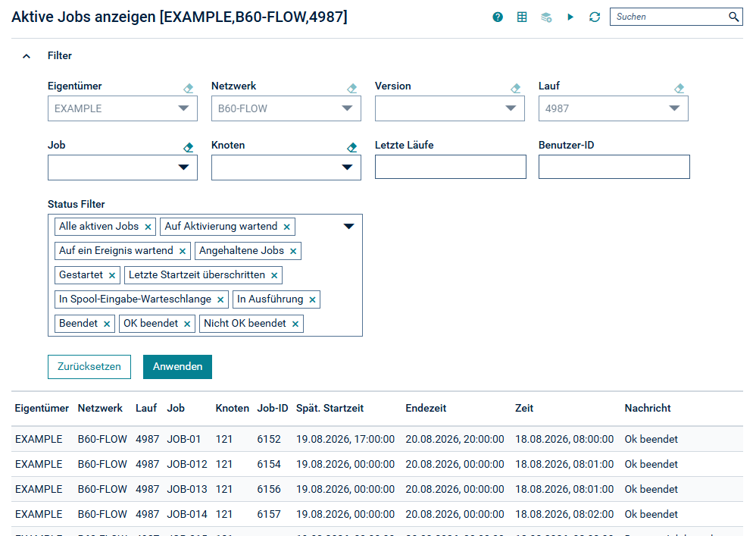The image size is (756, 536).
Task: Remove the 'Gestartet' status tag
Action: click(112, 275)
